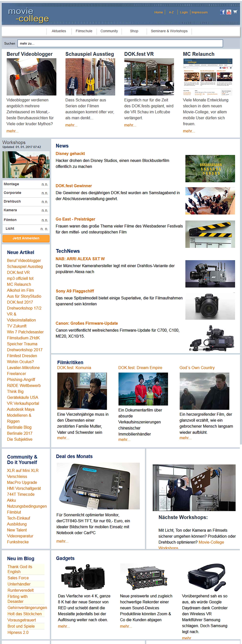242x644 pixels.
Task: Click the Suchen search input field
Action: point(120,44)
